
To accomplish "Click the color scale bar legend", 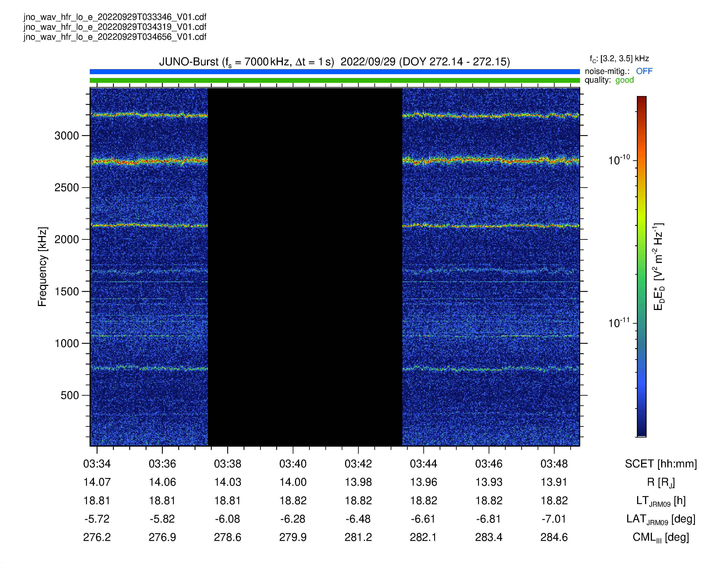I will pyautogui.click(x=642, y=266).
